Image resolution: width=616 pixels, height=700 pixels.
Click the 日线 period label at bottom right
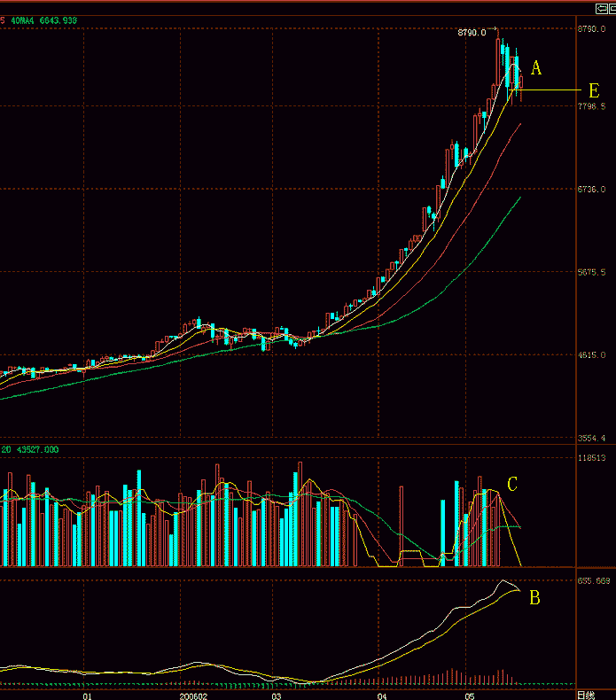(587, 694)
